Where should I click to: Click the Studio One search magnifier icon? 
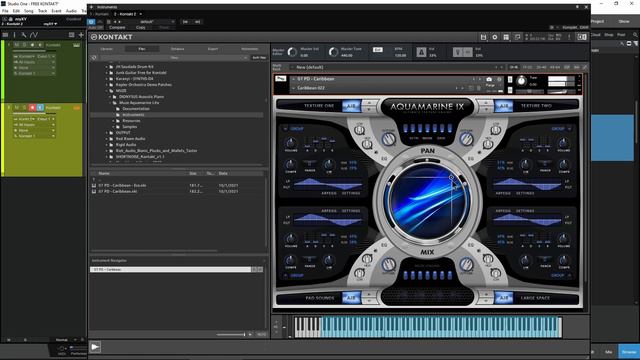tap(635, 35)
